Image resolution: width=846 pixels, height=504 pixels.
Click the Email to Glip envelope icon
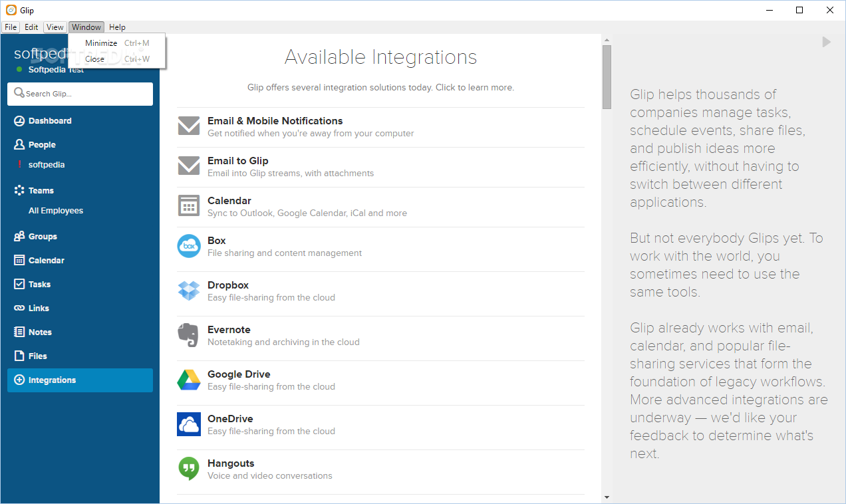click(x=189, y=166)
